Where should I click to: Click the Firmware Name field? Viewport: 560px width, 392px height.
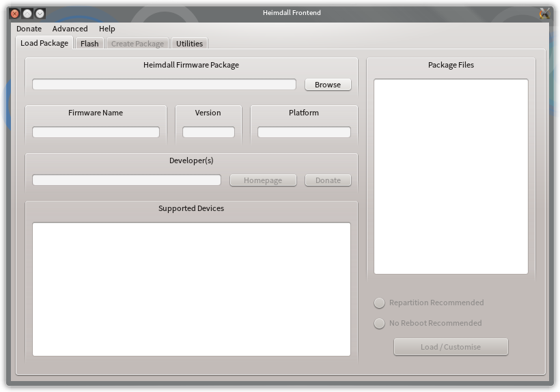tap(96, 132)
